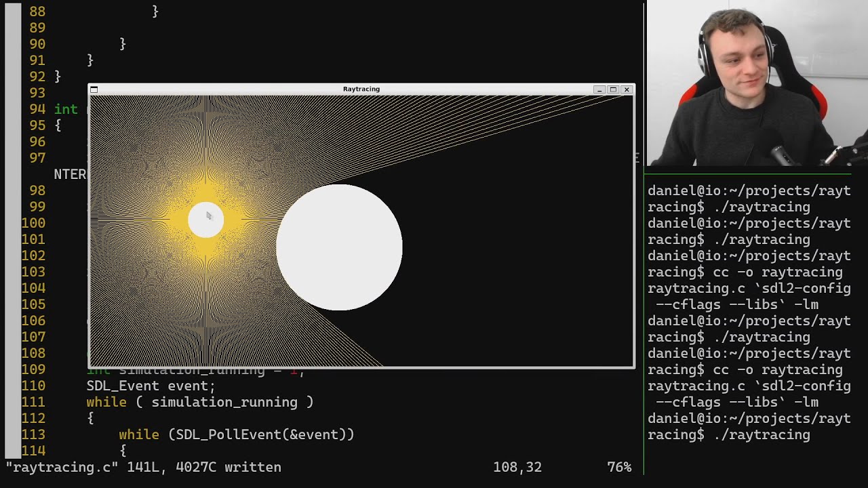Image resolution: width=868 pixels, height=488 pixels.
Task: Click line number 105 in the editor
Action: pos(33,304)
